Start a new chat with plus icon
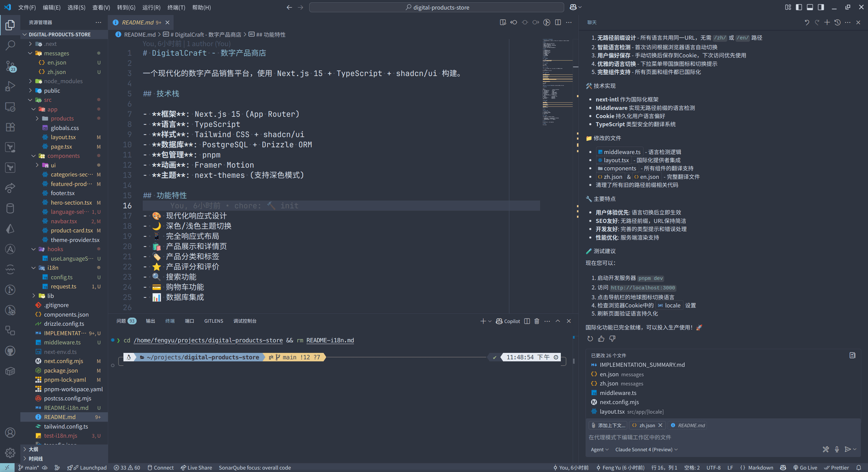Screen dimensions: 868x472 pos(826,22)
